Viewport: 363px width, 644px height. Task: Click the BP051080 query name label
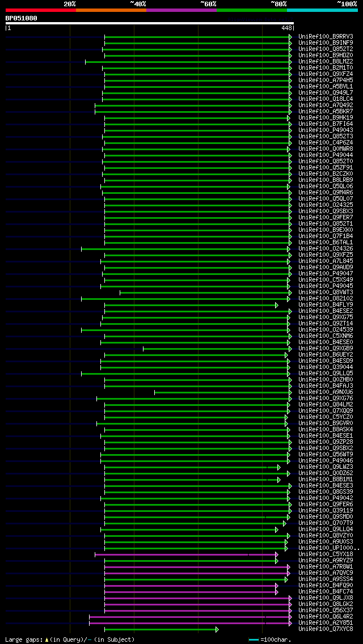[22, 18]
